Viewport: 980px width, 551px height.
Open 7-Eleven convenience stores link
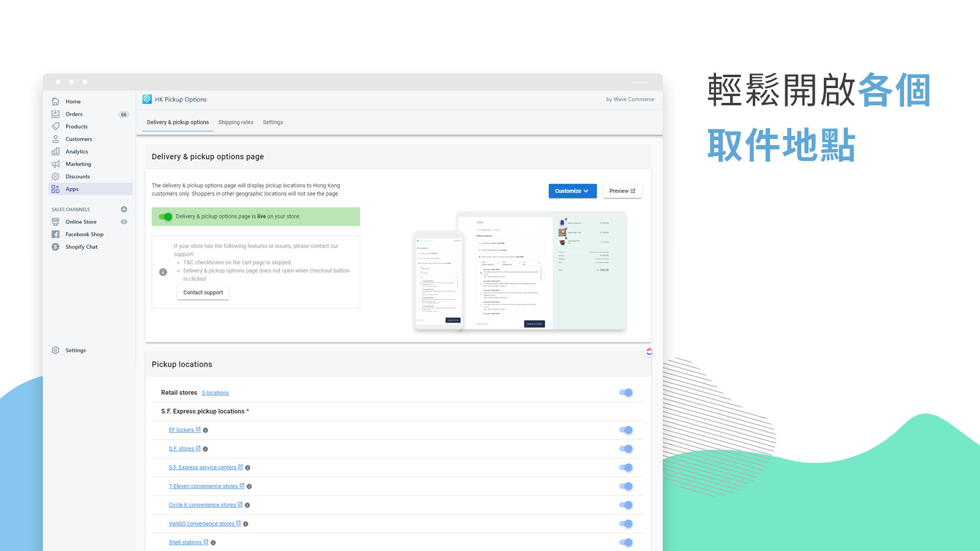point(206,487)
